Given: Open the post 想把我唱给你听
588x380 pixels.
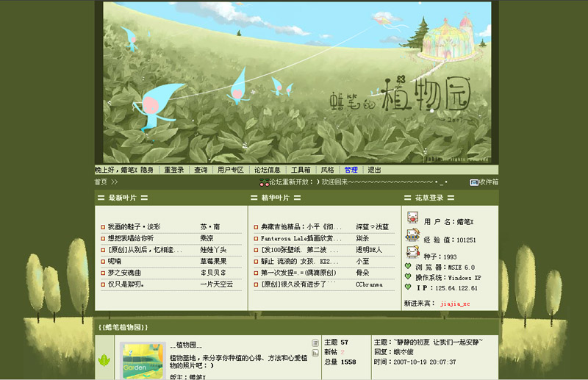Looking at the screenshot, I should (x=131, y=239).
